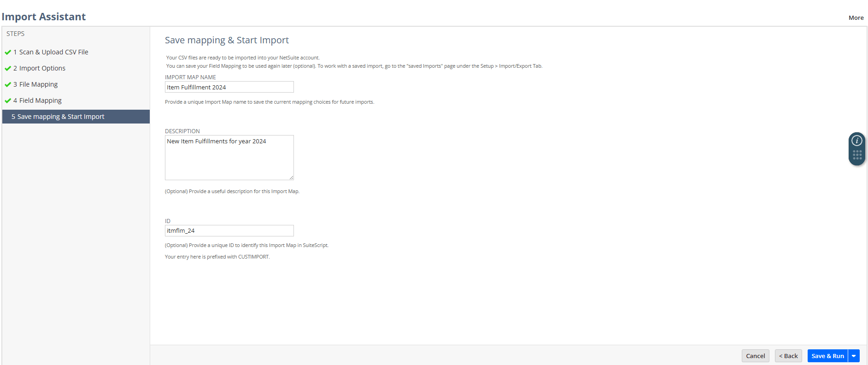868x365 pixels.
Task: Click the Back button
Action: click(x=788, y=356)
